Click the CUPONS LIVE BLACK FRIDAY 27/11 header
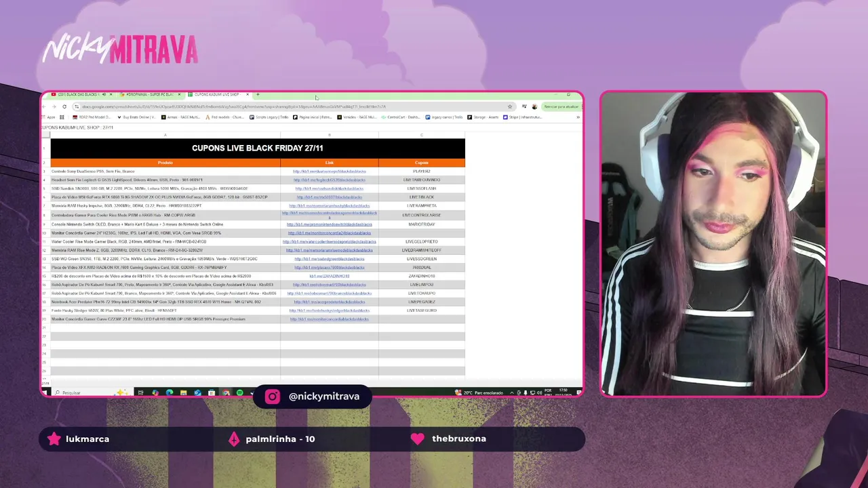This screenshot has height=488, width=868. tap(258, 148)
